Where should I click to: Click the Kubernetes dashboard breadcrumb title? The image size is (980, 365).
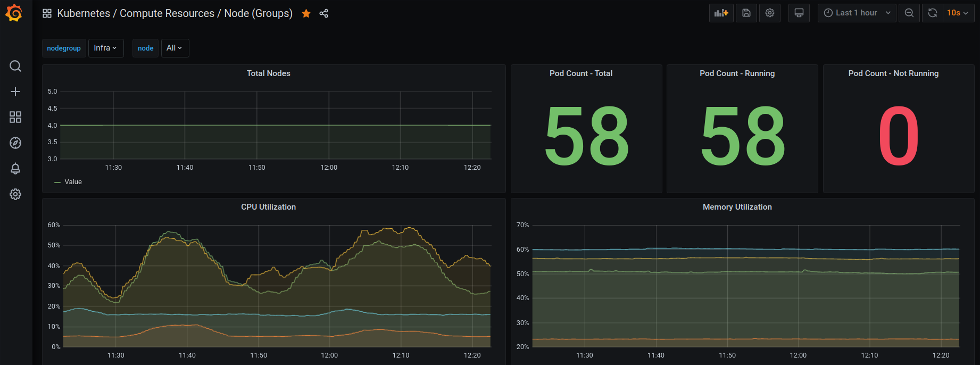tap(175, 13)
